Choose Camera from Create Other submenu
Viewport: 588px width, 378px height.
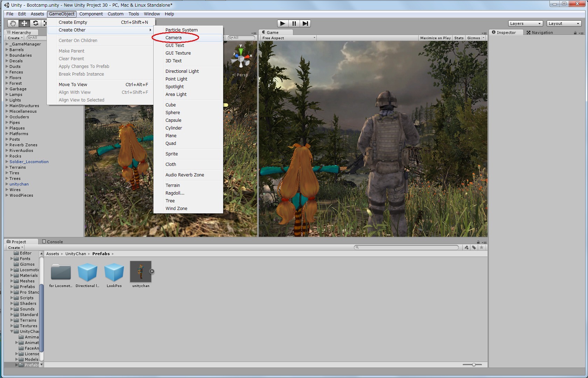[x=174, y=37]
